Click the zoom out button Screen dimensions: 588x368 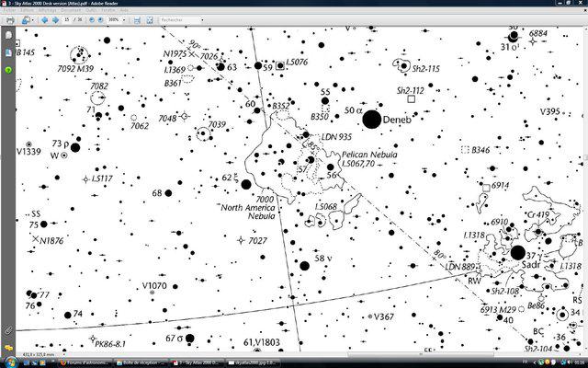click(x=92, y=20)
